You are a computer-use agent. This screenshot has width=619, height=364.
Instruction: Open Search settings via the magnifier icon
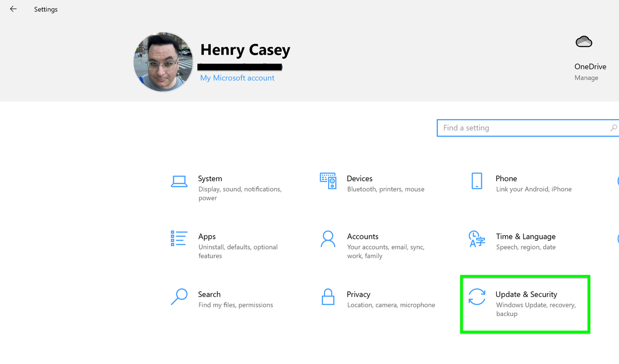pos(179,297)
